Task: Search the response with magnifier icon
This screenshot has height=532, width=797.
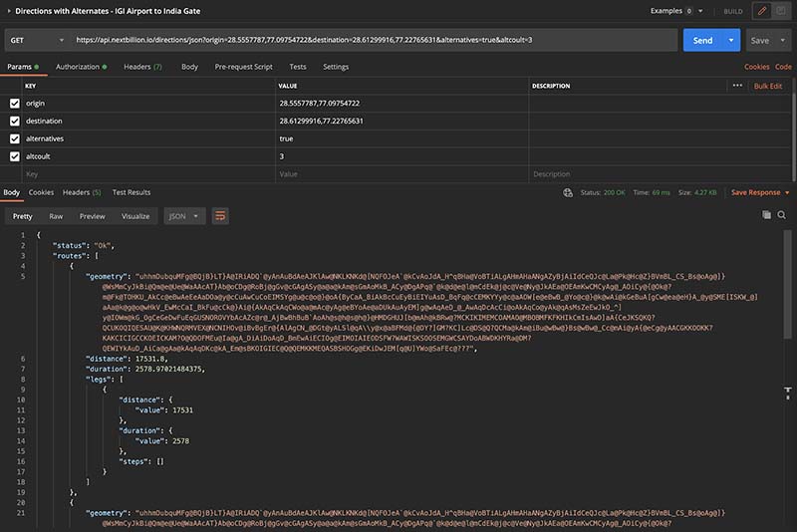Action: click(x=781, y=215)
